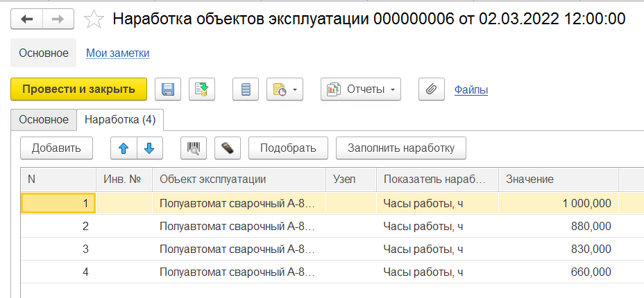This screenshot has width=644, height=298.
Task: Move row up with blue arrow
Action: [124, 148]
